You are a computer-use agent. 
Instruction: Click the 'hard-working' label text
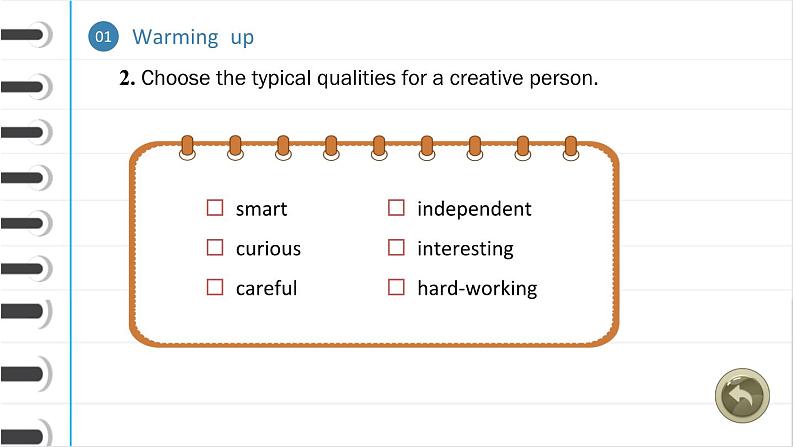coord(477,289)
